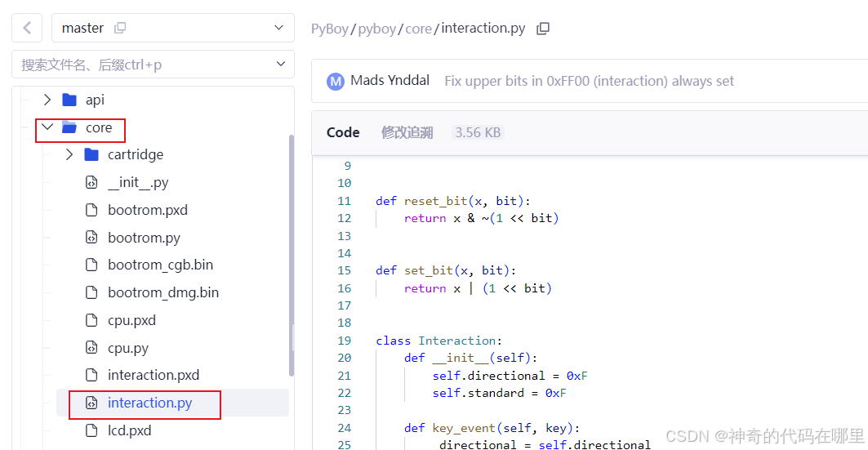This screenshot has height=450, width=868.
Task: Click the bootrom_dmg.bin file icon
Action: (91, 292)
